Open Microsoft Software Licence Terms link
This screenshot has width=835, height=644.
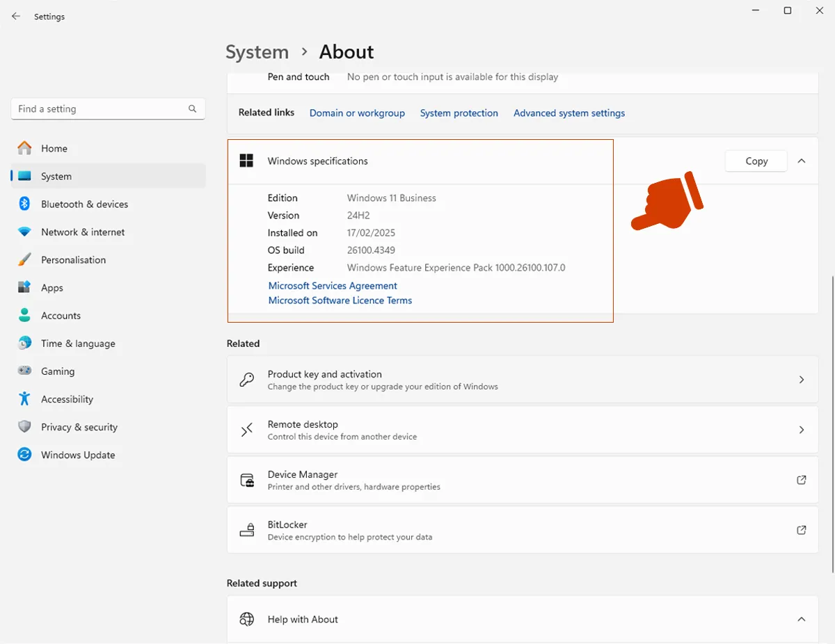pos(340,300)
